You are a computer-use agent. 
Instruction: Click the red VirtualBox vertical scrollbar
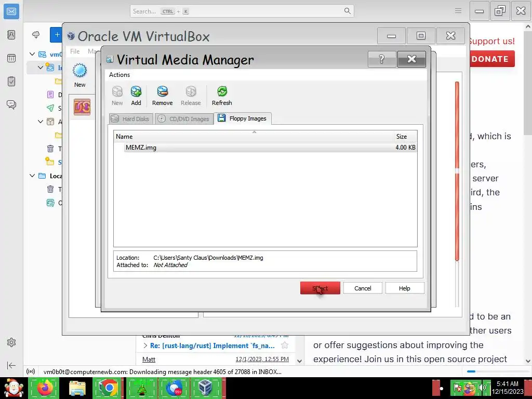(x=457, y=171)
